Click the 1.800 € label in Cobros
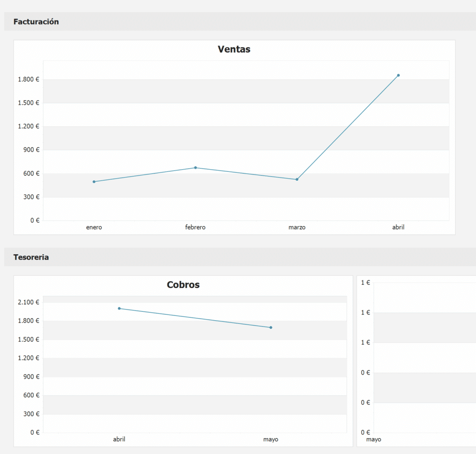The image size is (476, 454). (x=28, y=321)
